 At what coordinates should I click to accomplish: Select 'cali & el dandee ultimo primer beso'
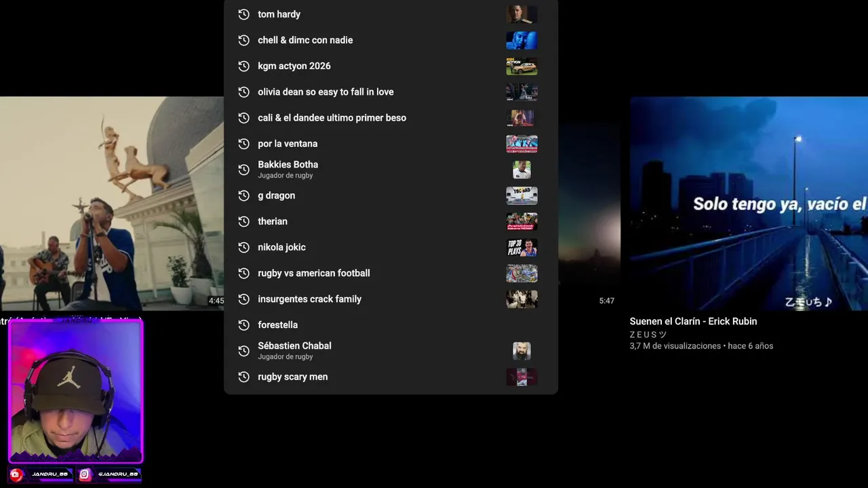[391, 118]
